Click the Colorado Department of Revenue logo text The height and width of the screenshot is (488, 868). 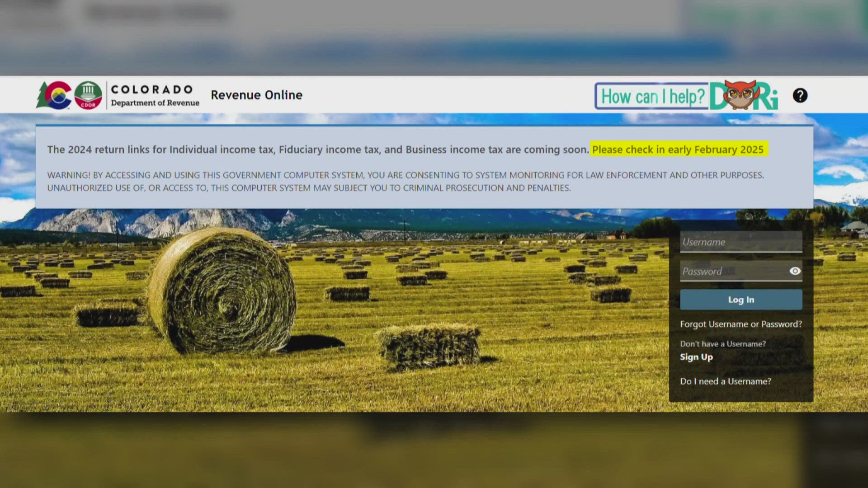coord(154,95)
